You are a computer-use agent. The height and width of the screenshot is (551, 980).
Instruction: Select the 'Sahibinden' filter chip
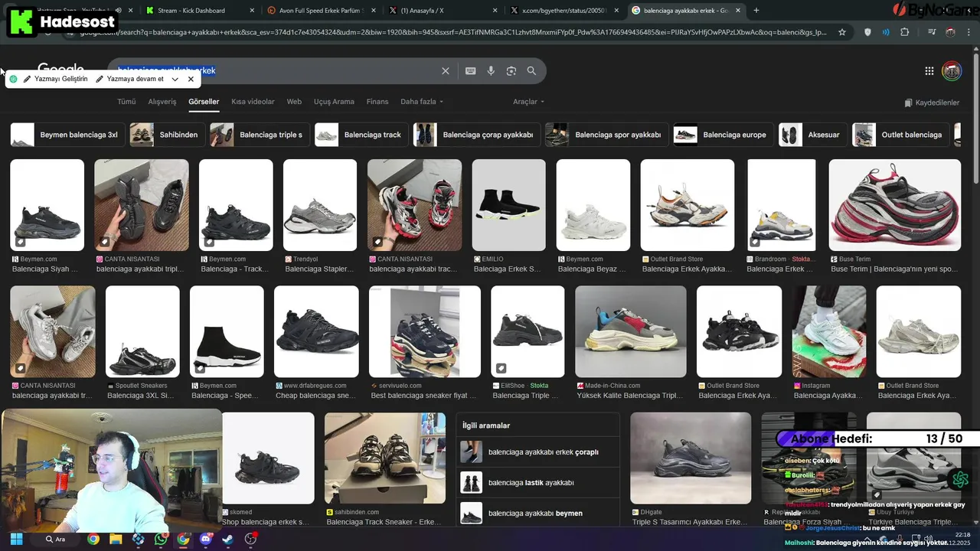pos(167,135)
